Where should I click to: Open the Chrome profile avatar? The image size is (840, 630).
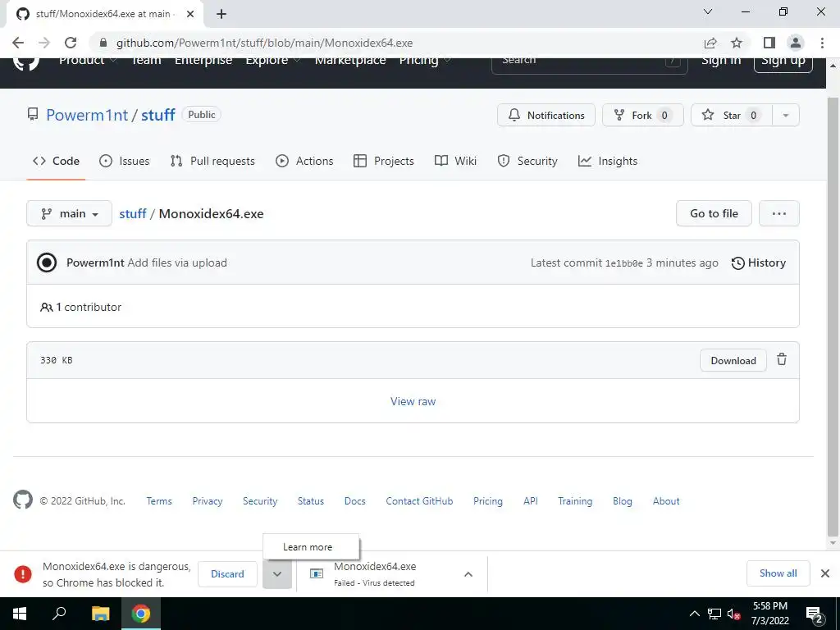tap(796, 43)
